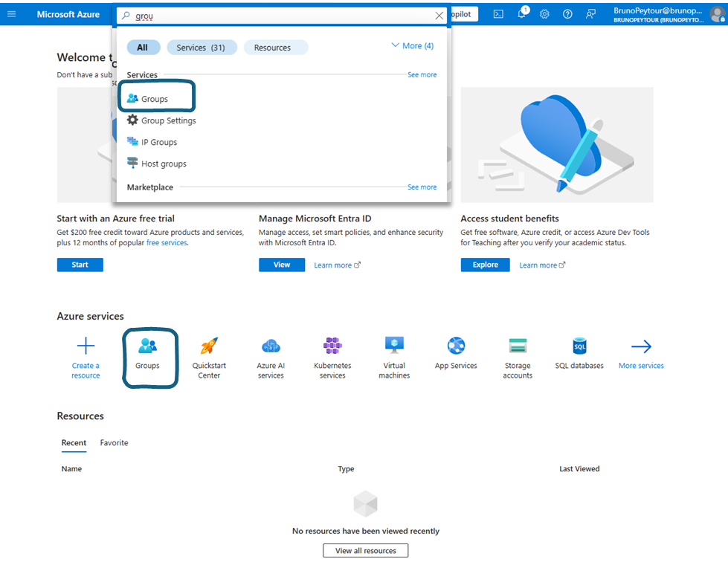Image resolution: width=728 pixels, height=562 pixels.
Task: Expand the More (4) filter dropdown
Action: pyautogui.click(x=412, y=46)
